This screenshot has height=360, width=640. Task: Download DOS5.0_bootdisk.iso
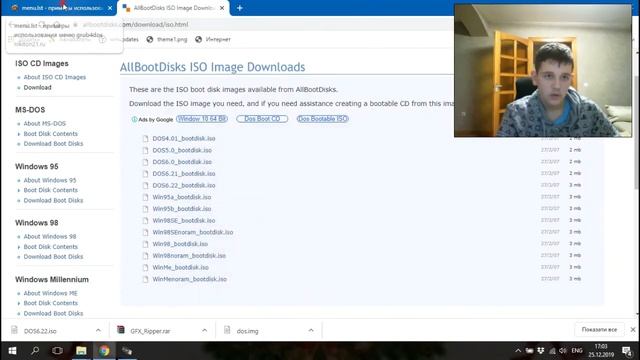[x=182, y=150]
